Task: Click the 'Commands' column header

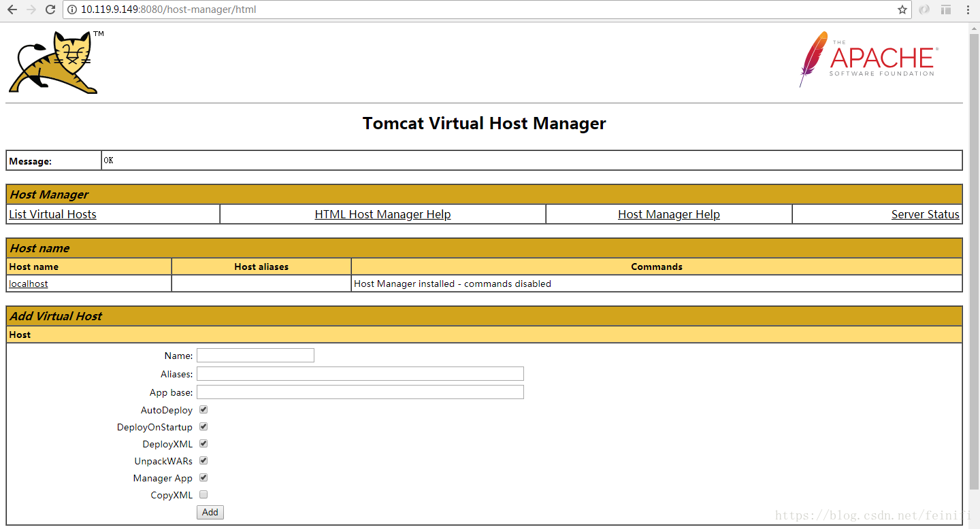Action: click(x=657, y=267)
